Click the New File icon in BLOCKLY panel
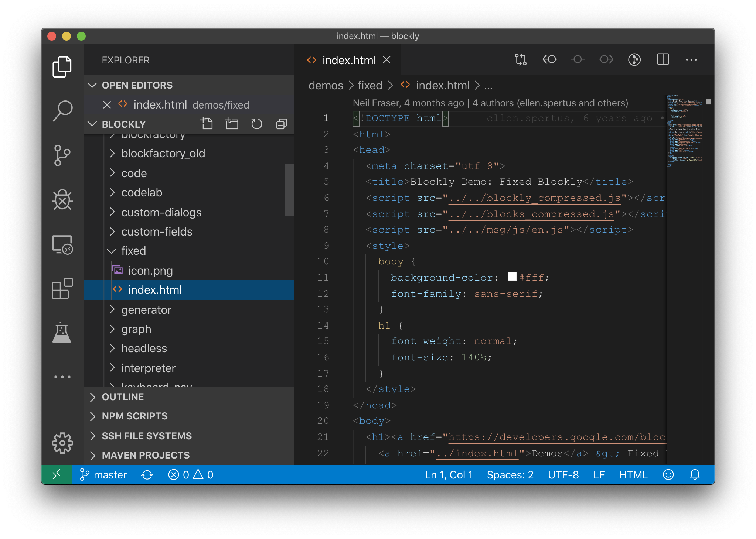Image resolution: width=756 pixels, height=539 pixels. click(x=207, y=124)
